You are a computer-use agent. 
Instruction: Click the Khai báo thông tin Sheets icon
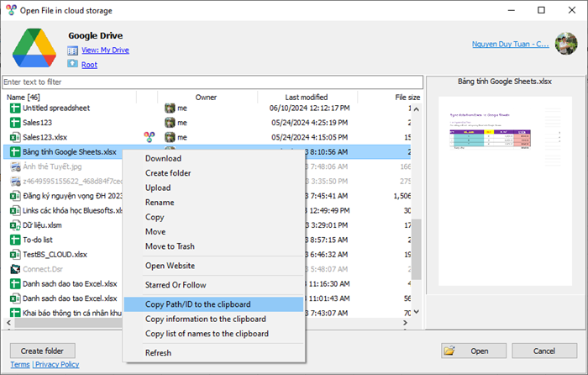click(x=15, y=313)
